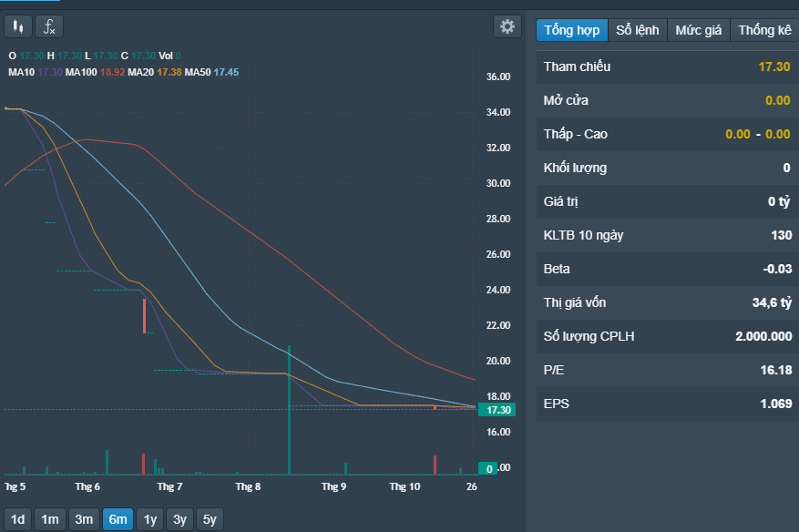Open the candlestick chart type selector
Image resolution: width=799 pixels, height=532 pixels.
(x=17, y=26)
